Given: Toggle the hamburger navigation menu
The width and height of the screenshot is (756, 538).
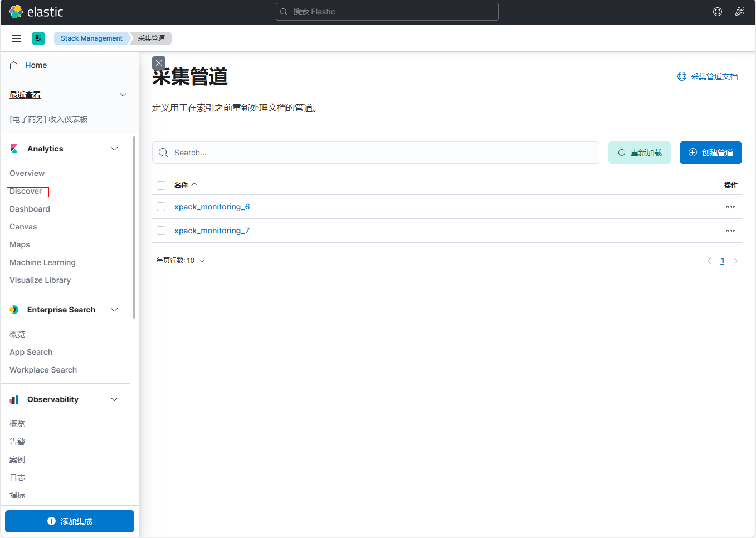Looking at the screenshot, I should pyautogui.click(x=16, y=38).
